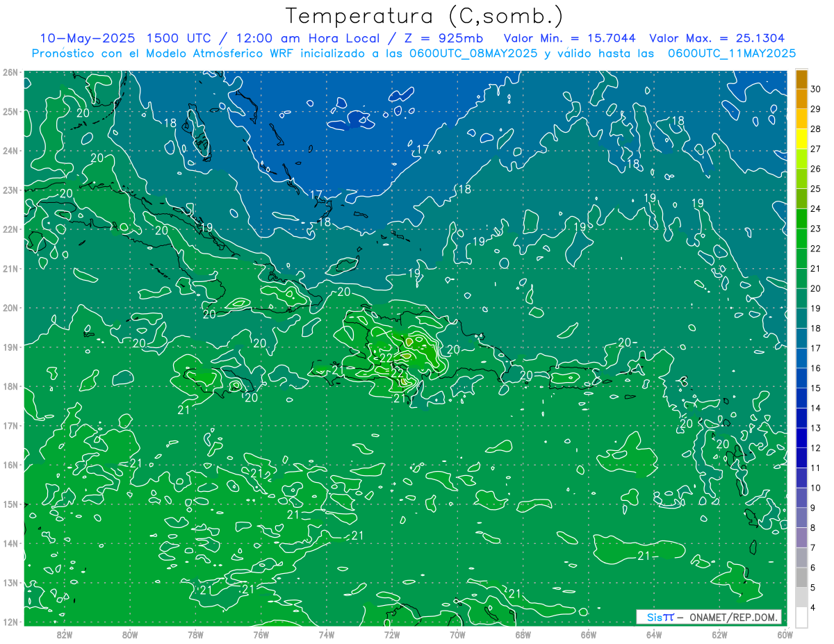Viewport: 834px width, 644px height.
Task: Click the "Valor Min. = 15.7044" value
Action: coord(571,38)
